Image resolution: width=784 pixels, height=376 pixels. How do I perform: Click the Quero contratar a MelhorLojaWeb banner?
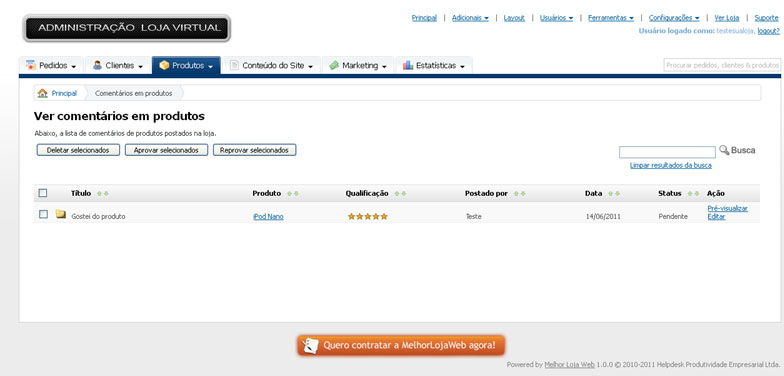coord(401,346)
